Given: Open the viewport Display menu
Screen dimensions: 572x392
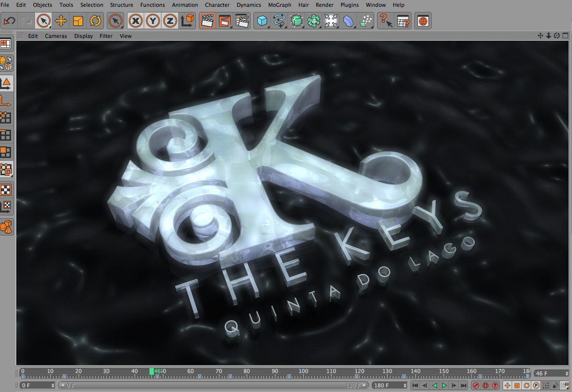Looking at the screenshot, I should click(x=83, y=36).
